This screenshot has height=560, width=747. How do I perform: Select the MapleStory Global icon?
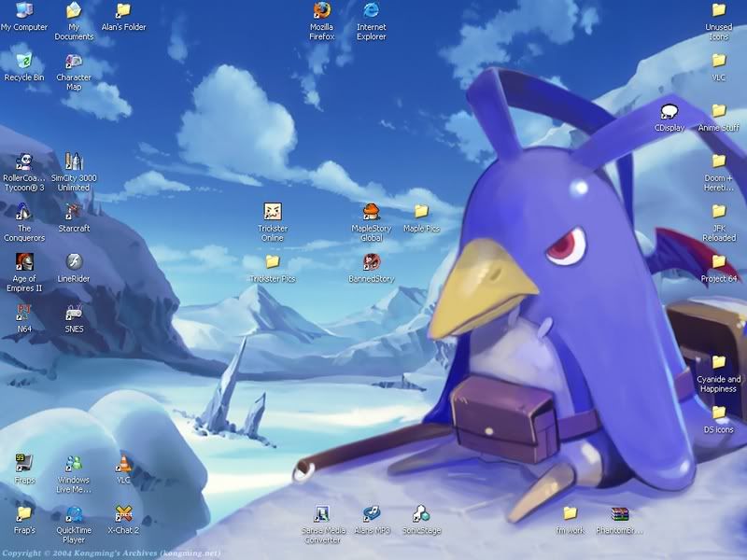[371, 222]
